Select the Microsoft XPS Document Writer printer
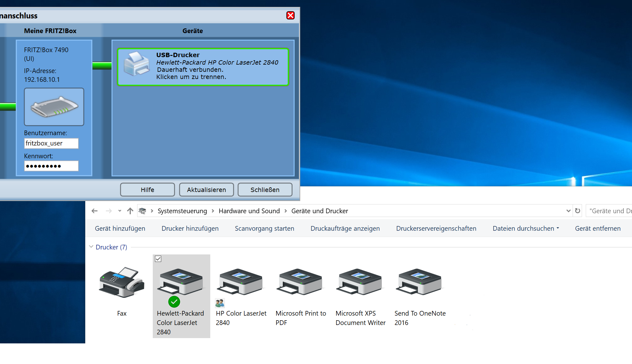The height and width of the screenshot is (364, 632). (360, 283)
